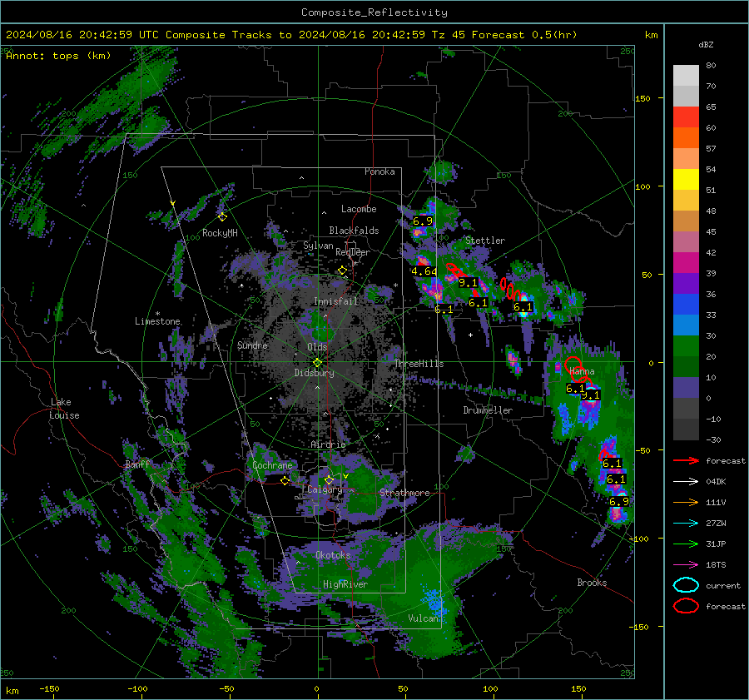Click the RedDeer city label
This screenshot has height=700, width=749.
click(x=353, y=252)
